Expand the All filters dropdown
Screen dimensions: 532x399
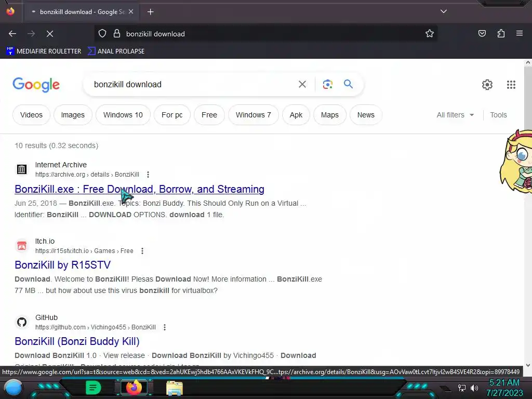455,115
